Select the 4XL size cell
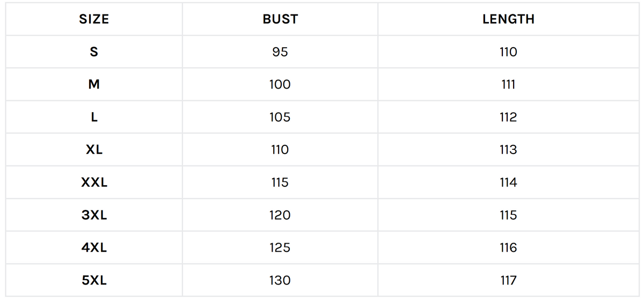The height and width of the screenshot is (299, 644). click(x=94, y=247)
